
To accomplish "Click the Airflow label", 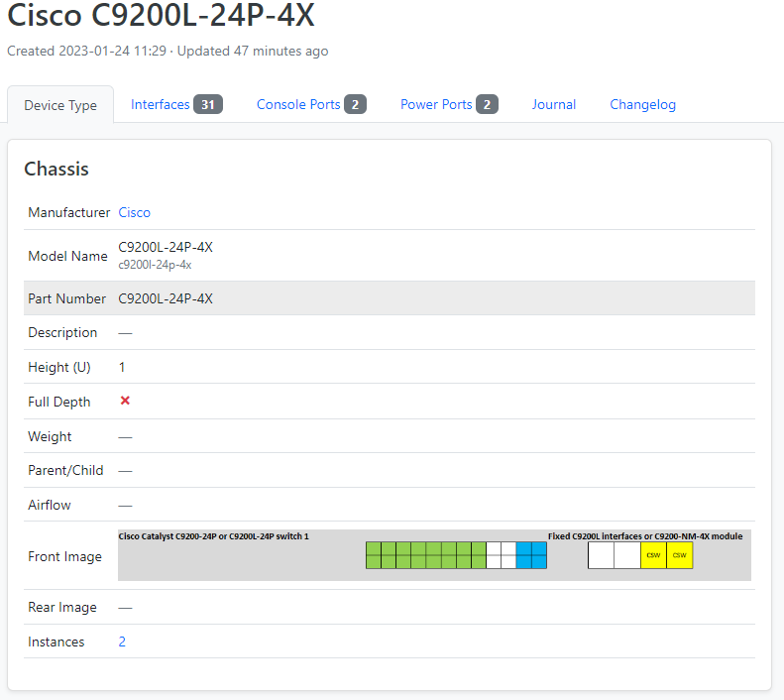I will 50,505.
